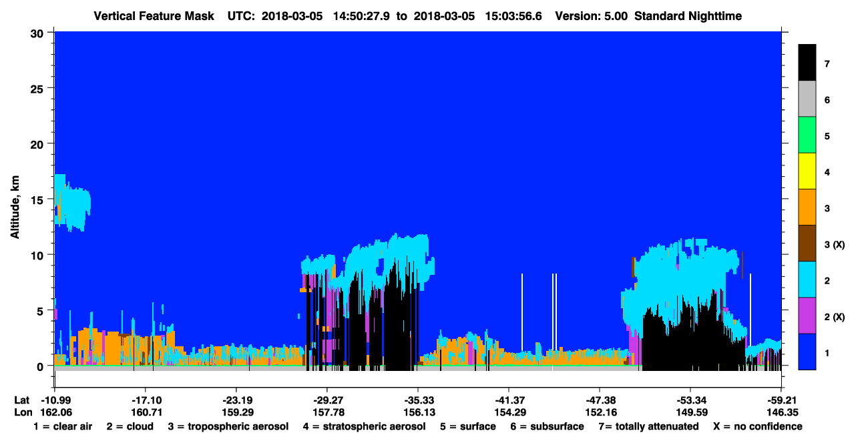The width and height of the screenshot is (868, 445).
Task: Click the colorbar label 6
Action: coord(827,100)
